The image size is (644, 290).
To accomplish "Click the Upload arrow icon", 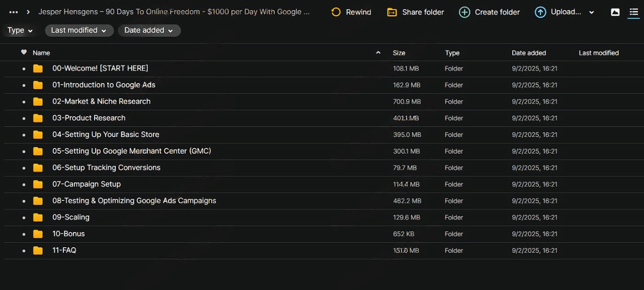I will click(x=540, y=12).
